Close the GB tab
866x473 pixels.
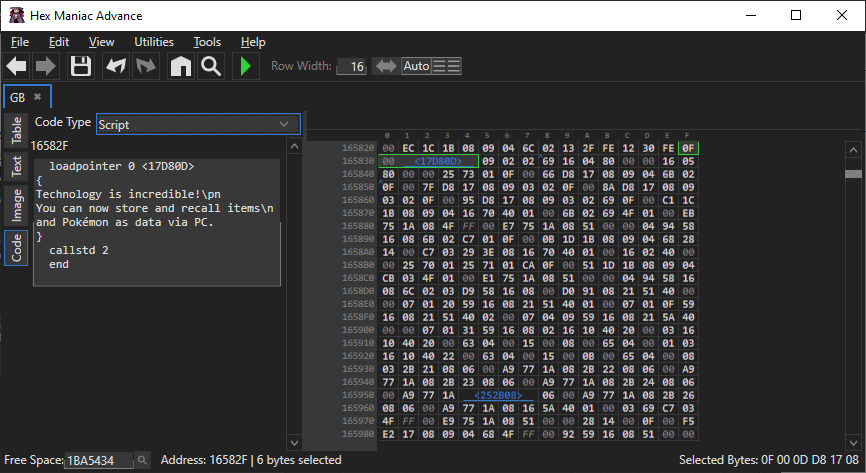click(38, 97)
